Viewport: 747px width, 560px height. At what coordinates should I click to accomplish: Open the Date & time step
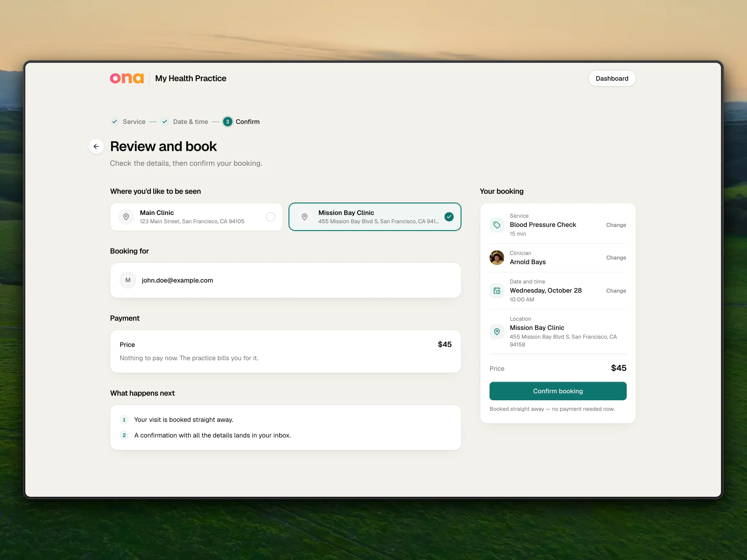pyautogui.click(x=190, y=122)
